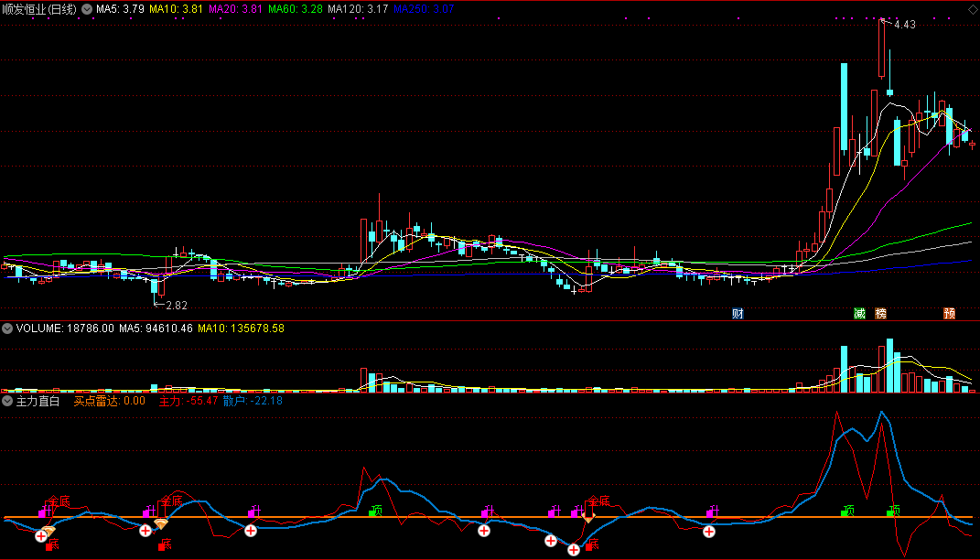Click the volume MA5: 94610.46 label

[156, 328]
